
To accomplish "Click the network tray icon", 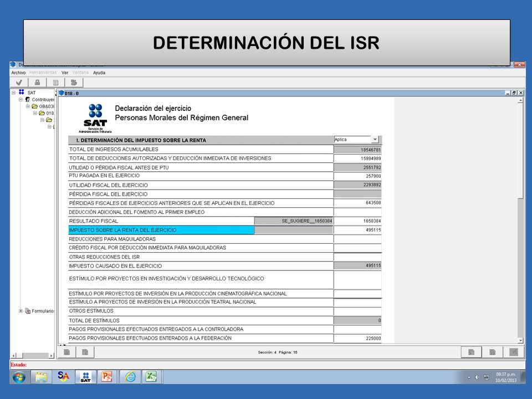I will pyautogui.click(x=487, y=377).
